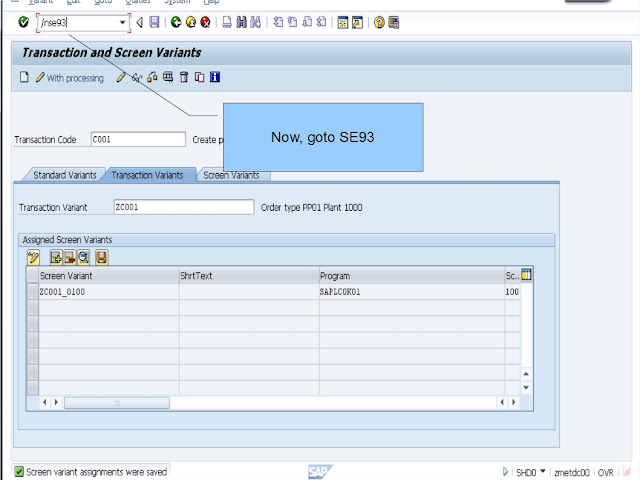Click the Print icon
The height and width of the screenshot is (480, 640).
227,22
